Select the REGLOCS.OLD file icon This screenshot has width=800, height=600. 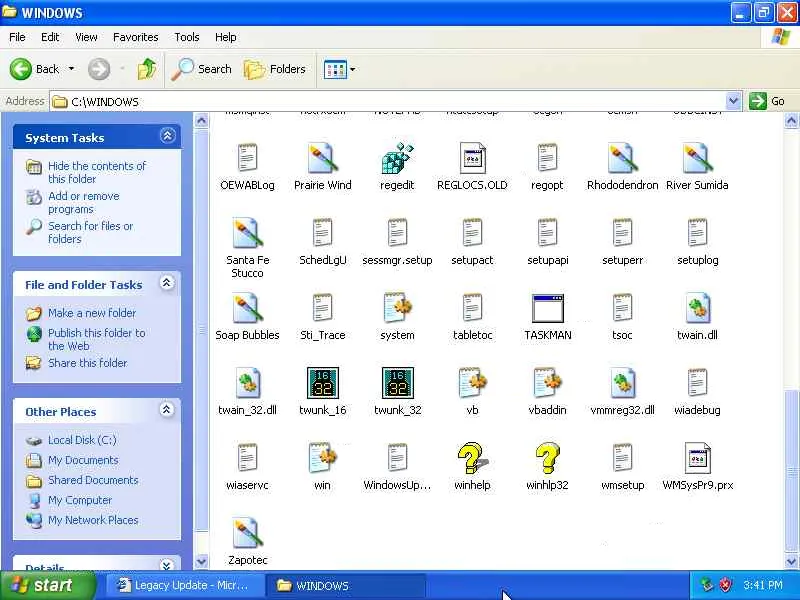472,158
